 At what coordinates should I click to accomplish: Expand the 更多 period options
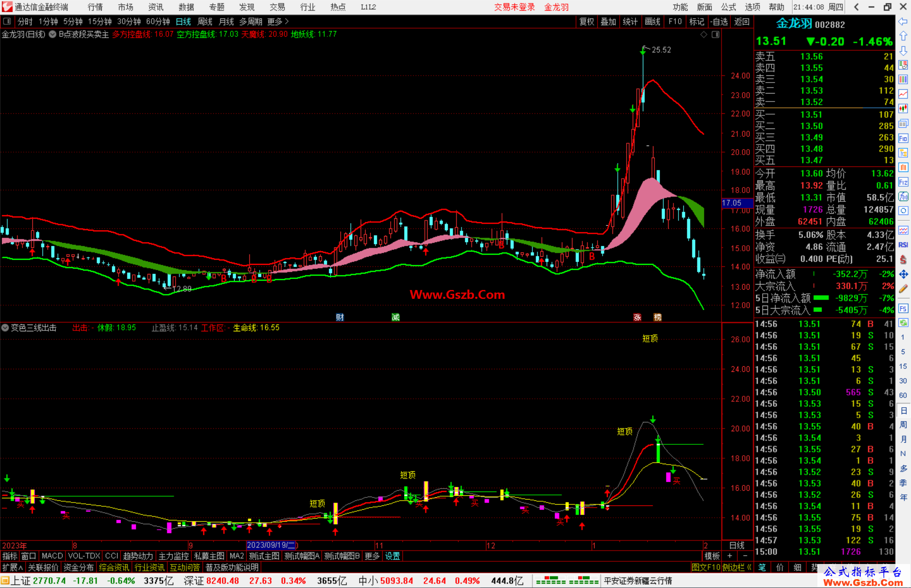[278, 21]
